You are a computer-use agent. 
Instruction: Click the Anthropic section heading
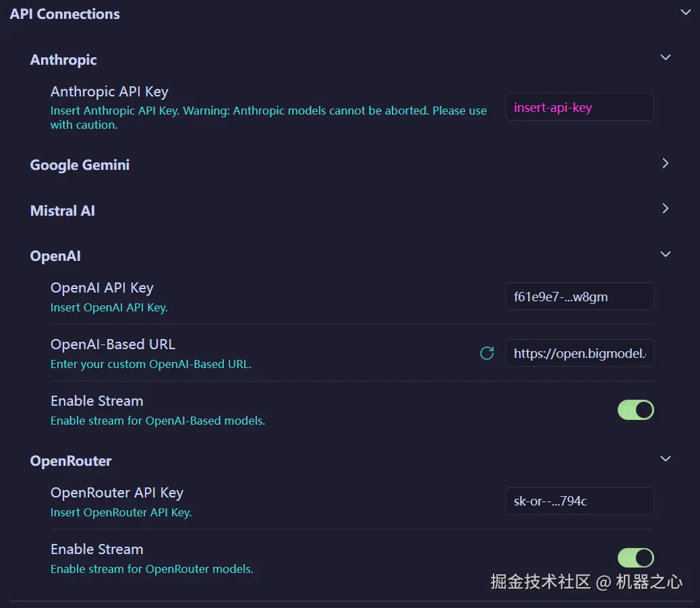click(x=63, y=60)
